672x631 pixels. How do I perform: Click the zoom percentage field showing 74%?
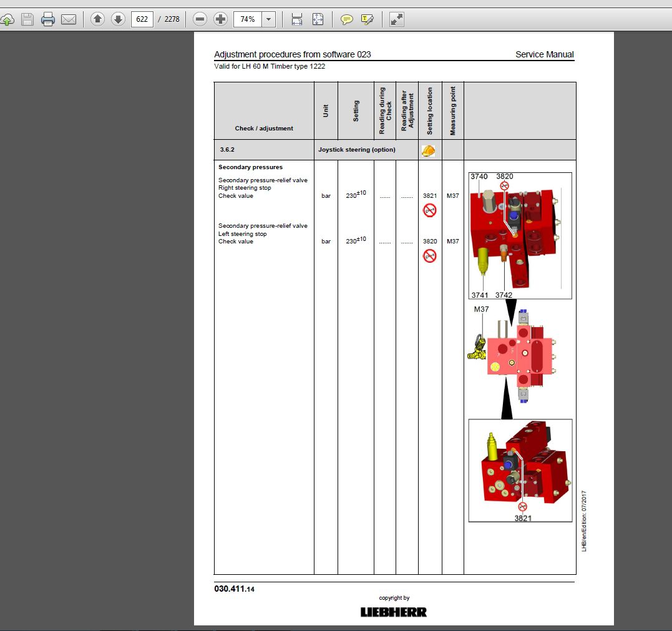point(247,19)
